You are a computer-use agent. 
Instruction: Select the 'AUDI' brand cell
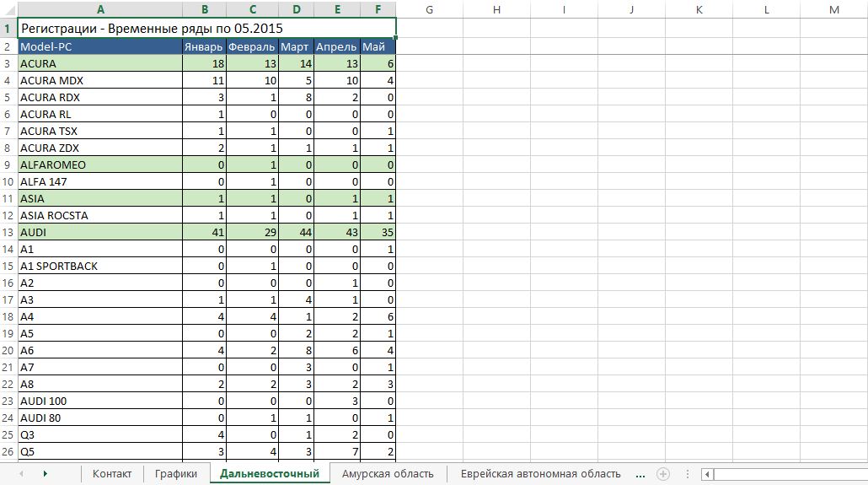pos(100,232)
